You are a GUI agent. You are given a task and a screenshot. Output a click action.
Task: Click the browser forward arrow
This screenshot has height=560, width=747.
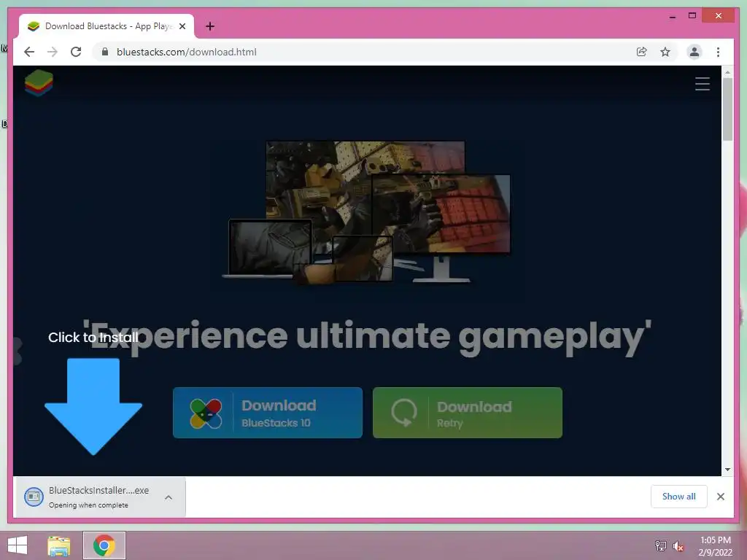point(53,52)
